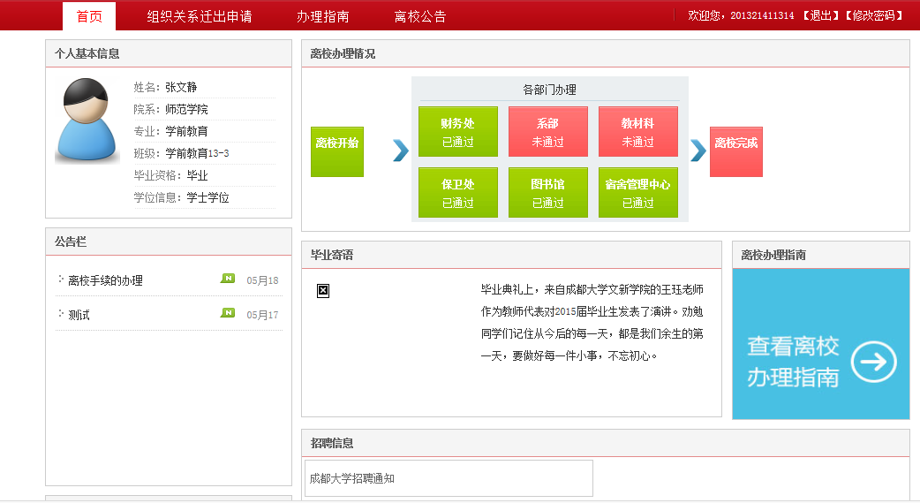Image resolution: width=920 pixels, height=503 pixels.
Task: Click the green new badge beside 离校手续的办理
Action: (228, 279)
